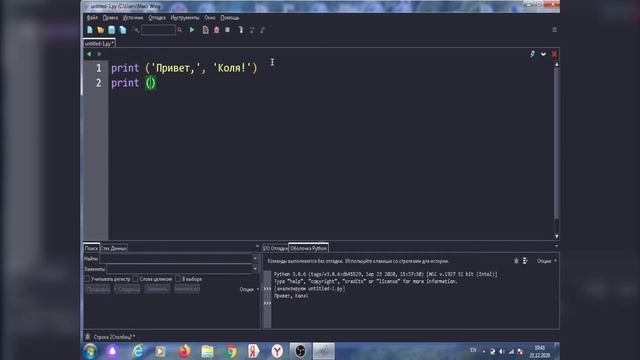640x360 pixels.
Task: Open Yandex Browser red Y taskbar icon
Action: [277, 351]
